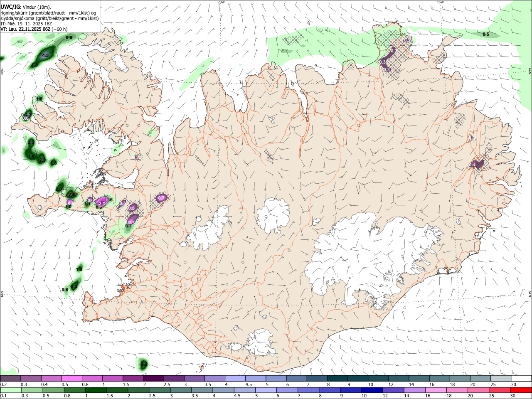Click the 4.5 precipitation value off the northwest coast

point(46,55)
